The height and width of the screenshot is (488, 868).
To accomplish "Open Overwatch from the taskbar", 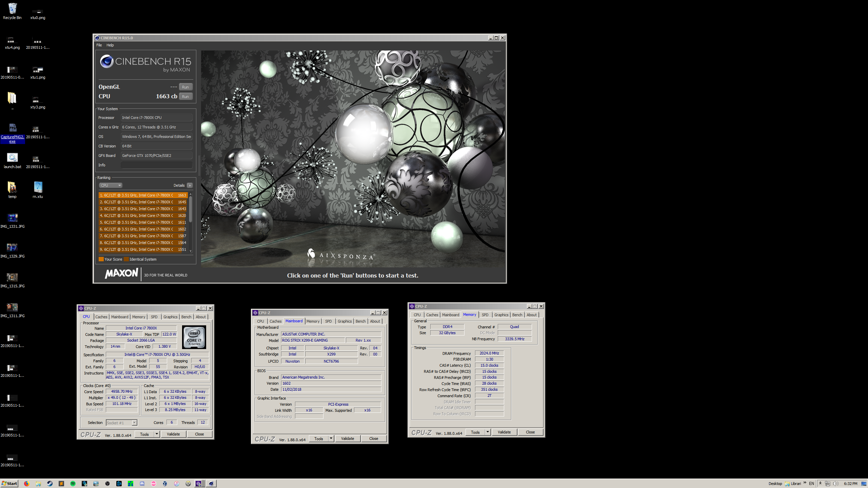I will tap(188, 484).
